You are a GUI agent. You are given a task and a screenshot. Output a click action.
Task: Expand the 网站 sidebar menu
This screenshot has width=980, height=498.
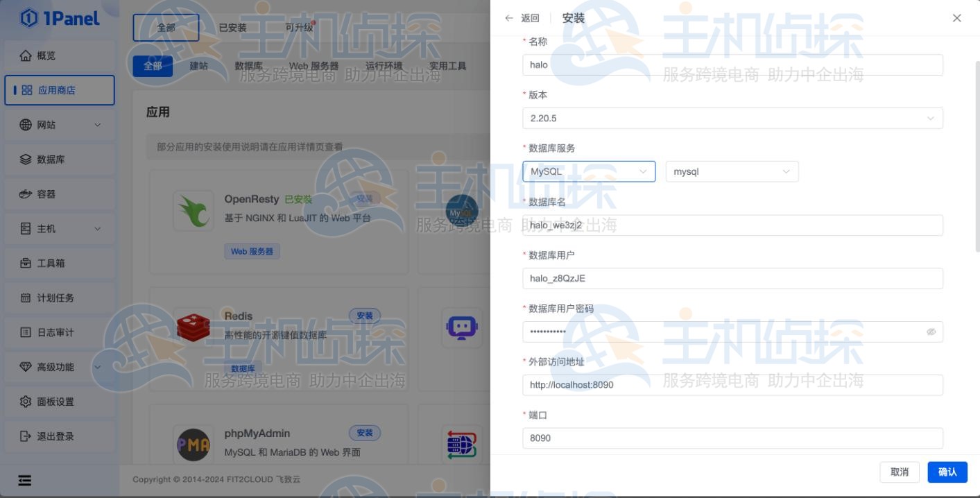60,125
